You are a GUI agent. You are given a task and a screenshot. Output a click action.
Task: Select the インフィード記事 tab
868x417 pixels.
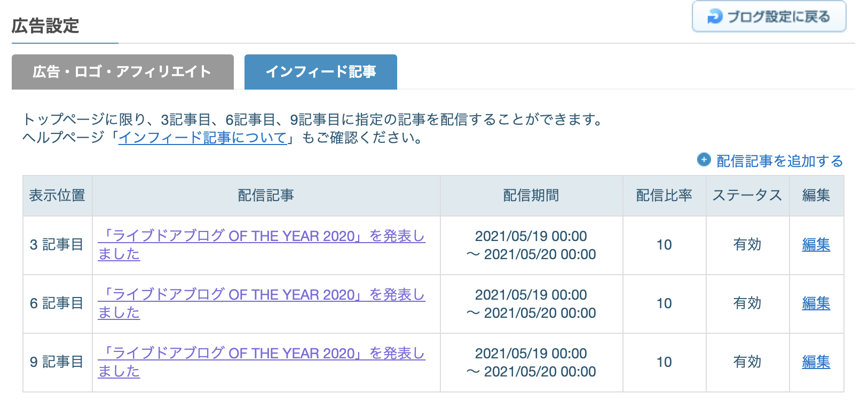[x=321, y=72]
